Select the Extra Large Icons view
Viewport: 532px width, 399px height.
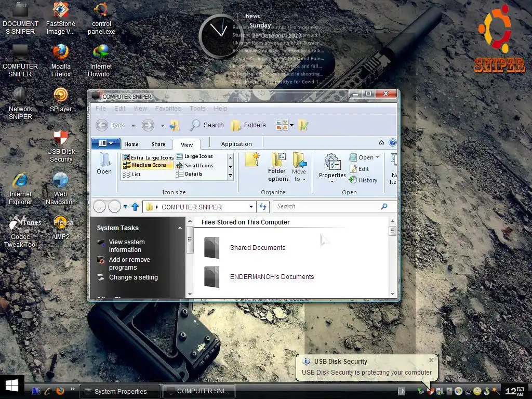[x=148, y=157]
